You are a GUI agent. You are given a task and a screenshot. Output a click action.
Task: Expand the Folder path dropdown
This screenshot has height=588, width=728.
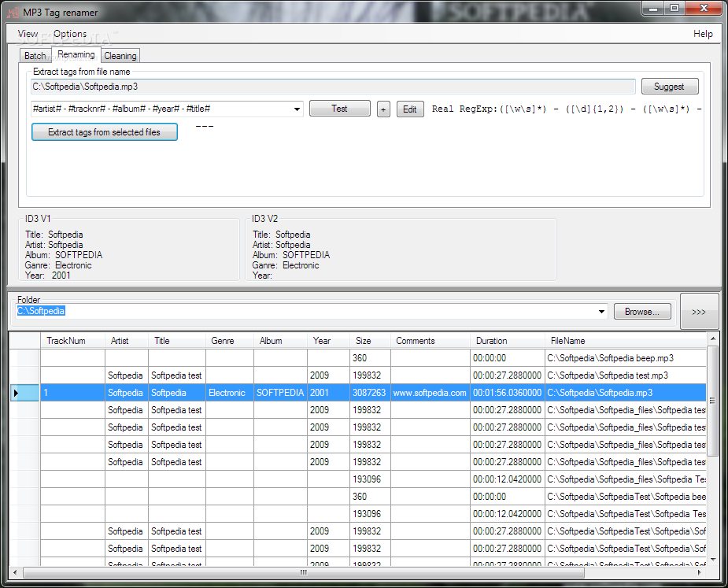click(601, 311)
